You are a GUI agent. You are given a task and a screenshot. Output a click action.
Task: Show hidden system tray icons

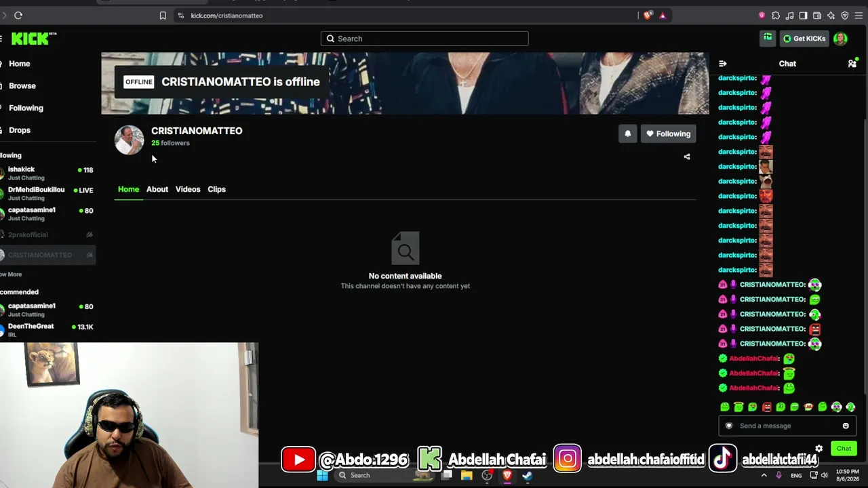pyautogui.click(x=764, y=475)
